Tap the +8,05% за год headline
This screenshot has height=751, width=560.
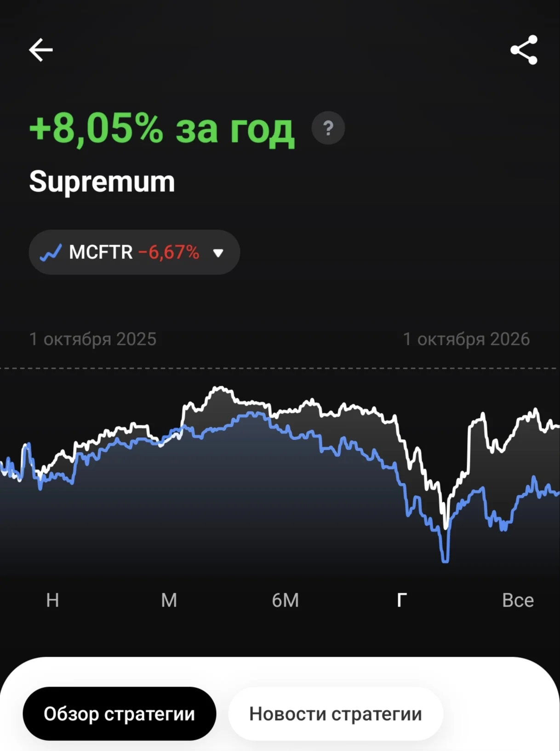[x=161, y=128]
